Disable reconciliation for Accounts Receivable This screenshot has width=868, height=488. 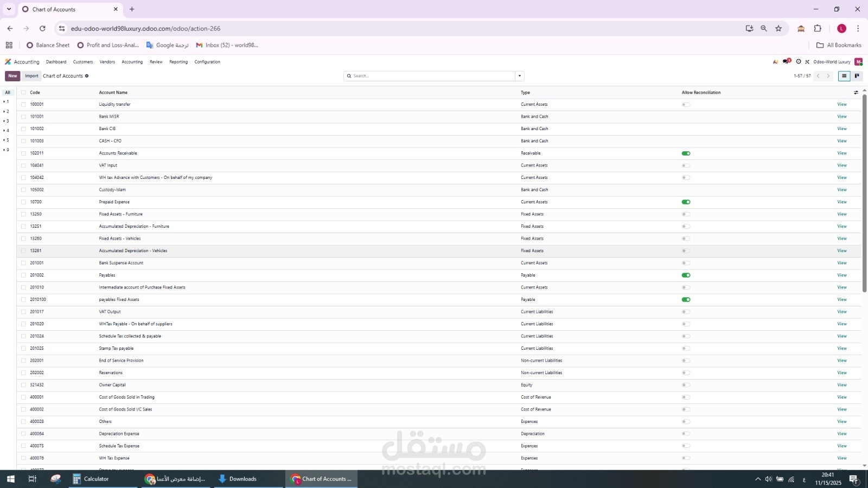[x=686, y=153]
